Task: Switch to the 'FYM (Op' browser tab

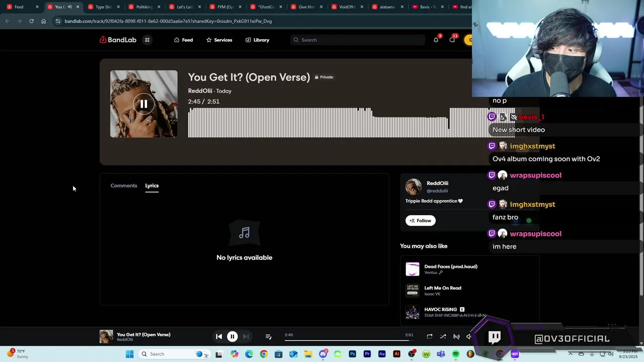Action: point(225,7)
